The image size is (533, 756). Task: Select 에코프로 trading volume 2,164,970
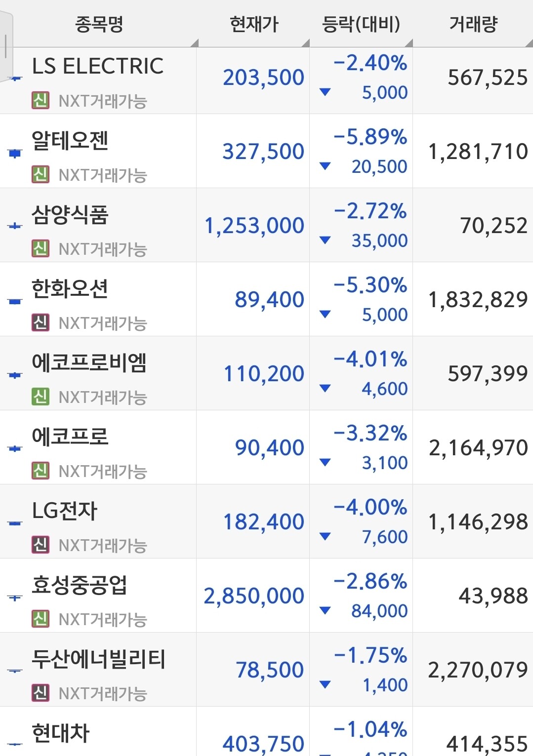click(478, 448)
